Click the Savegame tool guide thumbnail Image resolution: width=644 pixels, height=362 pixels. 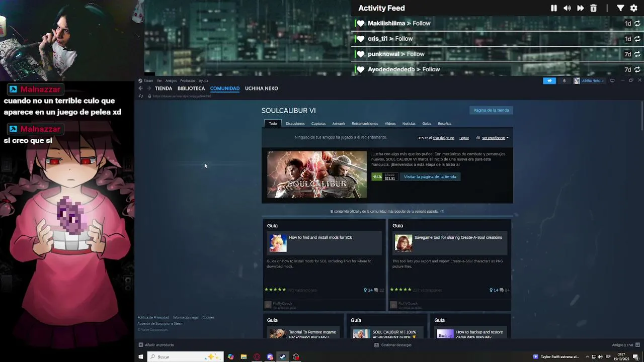pyautogui.click(x=404, y=243)
